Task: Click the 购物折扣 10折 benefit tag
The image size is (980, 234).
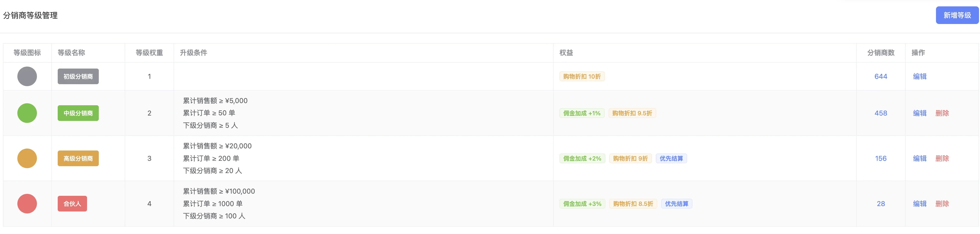Action: (x=582, y=76)
